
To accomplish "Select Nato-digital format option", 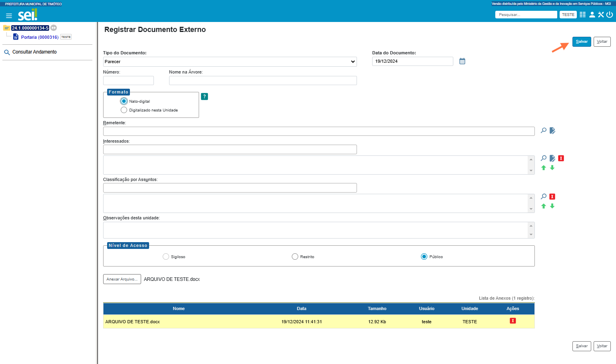I will pos(124,101).
